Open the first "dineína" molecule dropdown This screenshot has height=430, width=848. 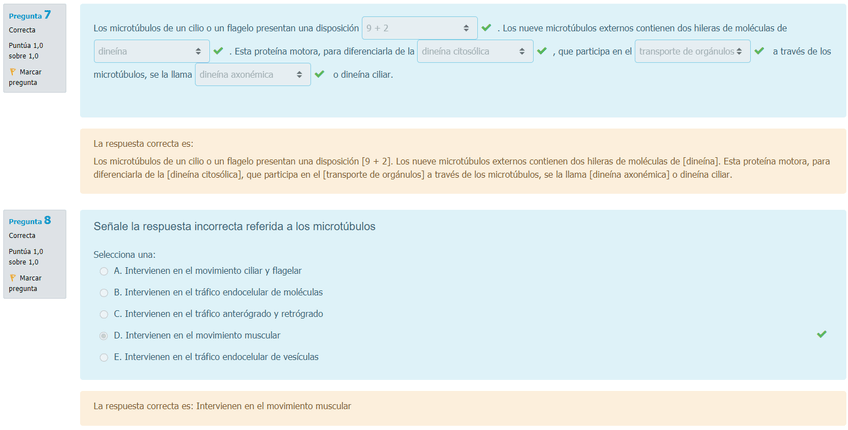151,51
